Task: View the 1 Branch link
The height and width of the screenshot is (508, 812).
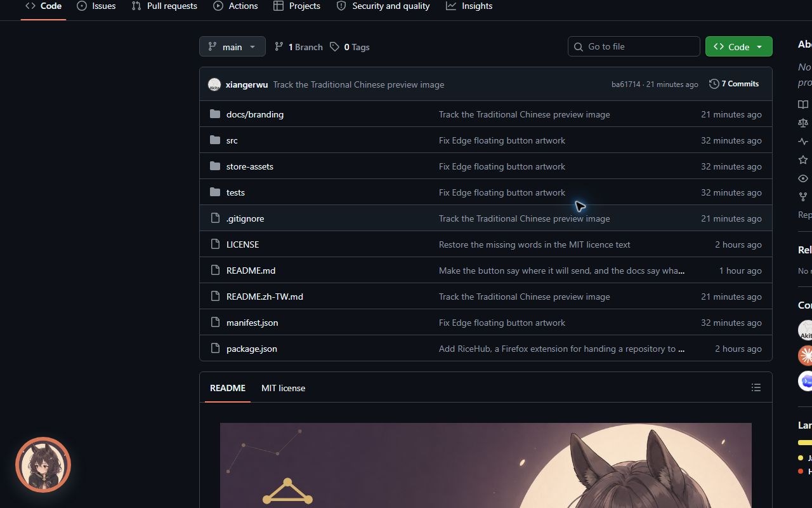Action: pyautogui.click(x=298, y=47)
